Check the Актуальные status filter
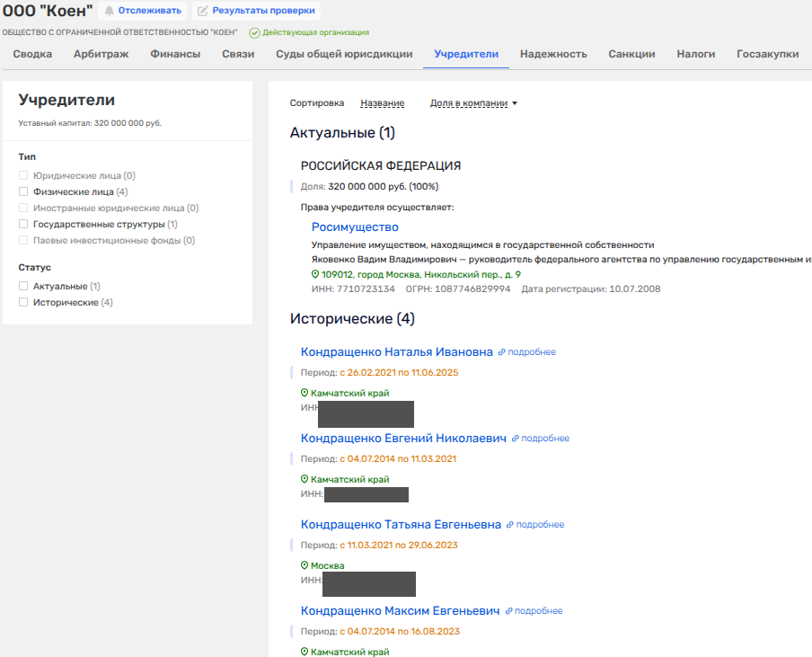The image size is (812, 657). [23, 286]
